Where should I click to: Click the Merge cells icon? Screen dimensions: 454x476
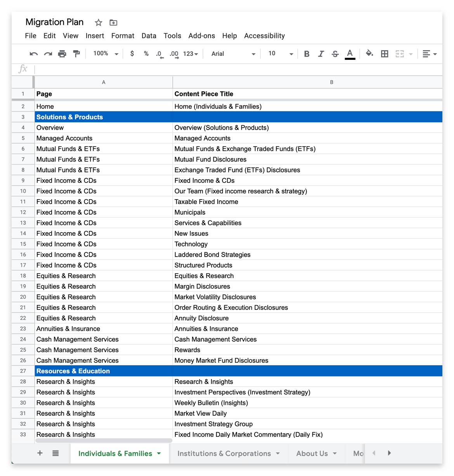coord(400,54)
